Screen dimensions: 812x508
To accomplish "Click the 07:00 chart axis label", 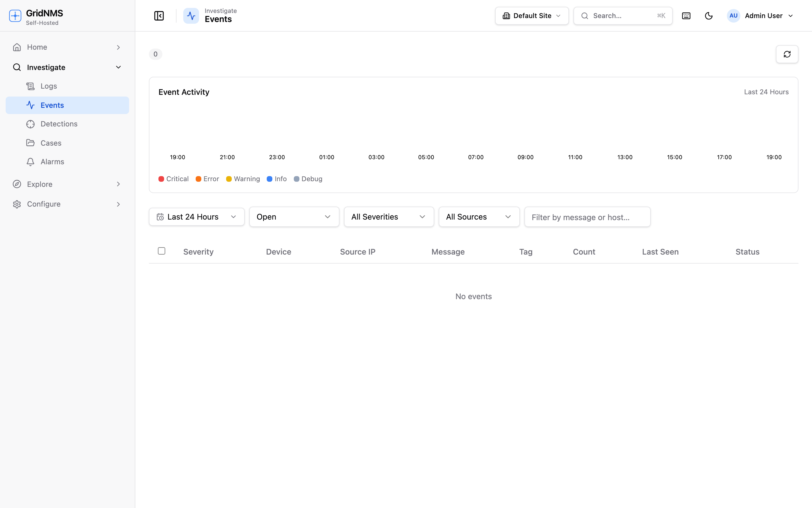I will 476,157.
